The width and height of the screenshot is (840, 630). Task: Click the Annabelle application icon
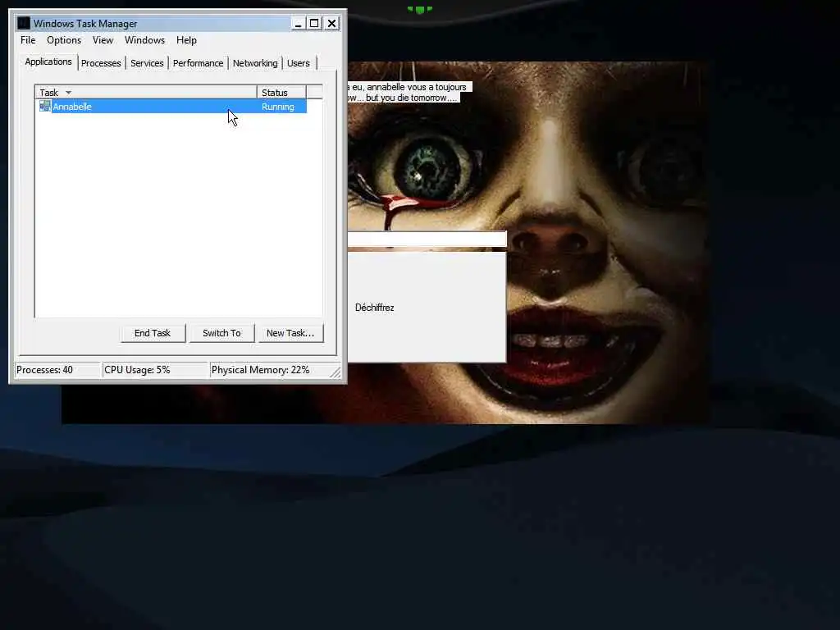click(45, 106)
